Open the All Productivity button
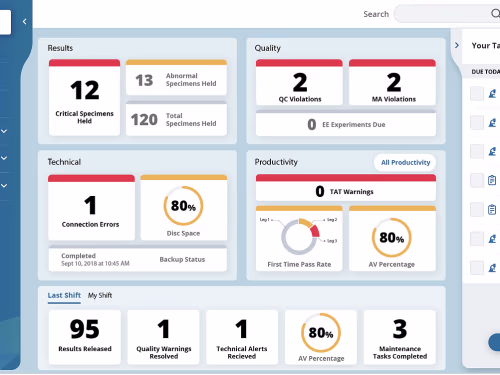Screen dimensions: 500x375 pyautogui.click(x=405, y=162)
